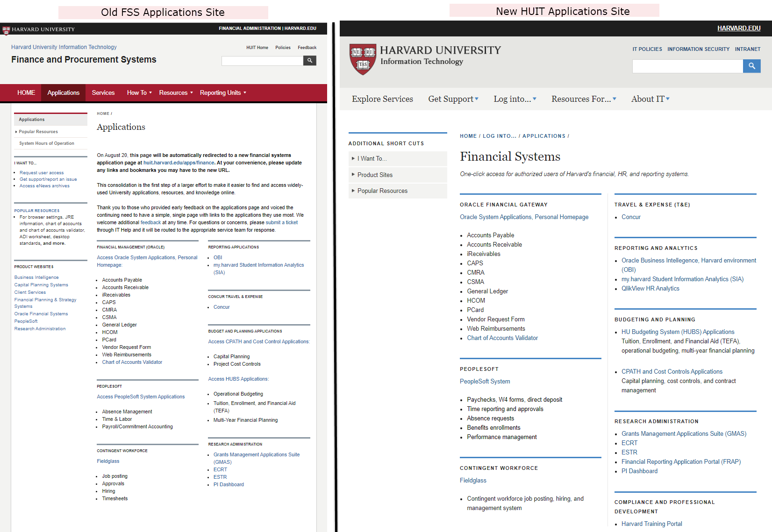Image resolution: width=772 pixels, height=532 pixels.
Task: Open Capital Planning Systems link
Action: (x=41, y=285)
